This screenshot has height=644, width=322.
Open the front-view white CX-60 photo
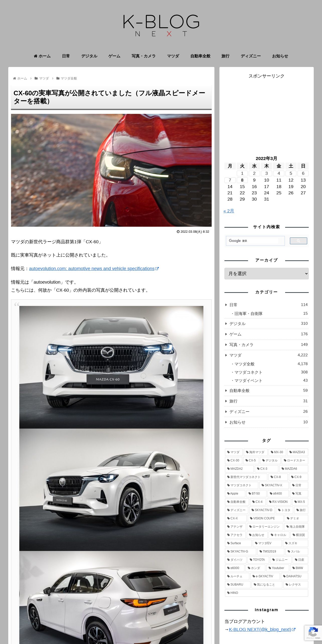(x=111, y=367)
